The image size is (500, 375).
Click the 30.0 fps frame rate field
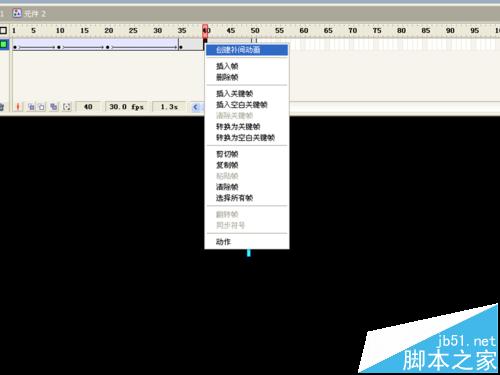click(x=126, y=107)
